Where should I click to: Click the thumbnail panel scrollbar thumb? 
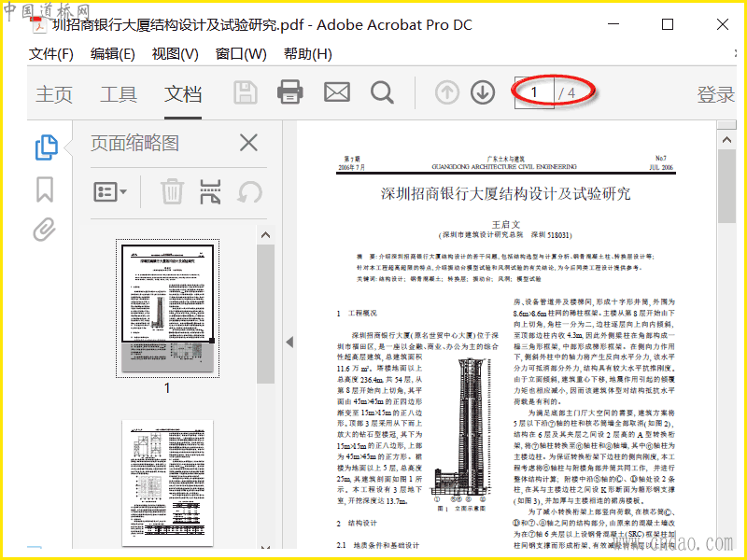266,315
